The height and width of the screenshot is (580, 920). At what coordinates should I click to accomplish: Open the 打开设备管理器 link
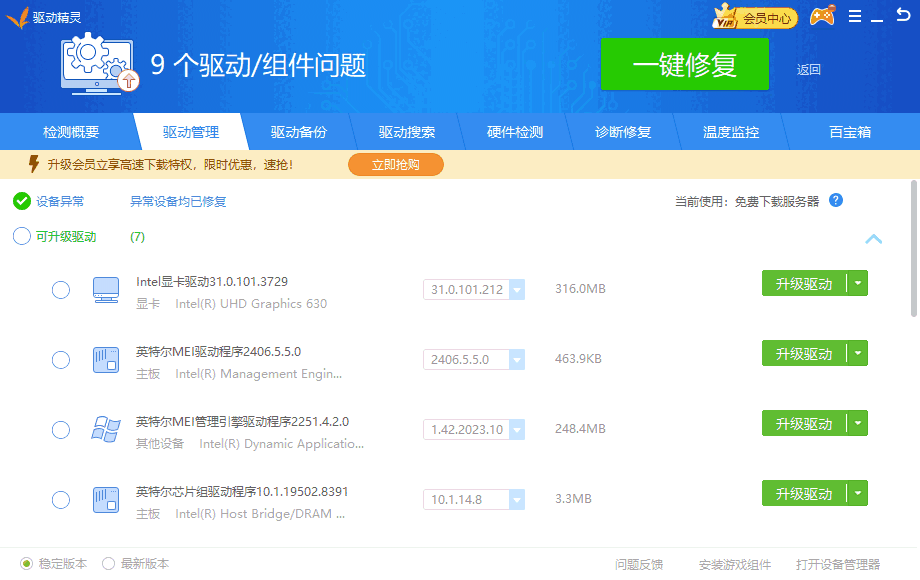click(838, 565)
